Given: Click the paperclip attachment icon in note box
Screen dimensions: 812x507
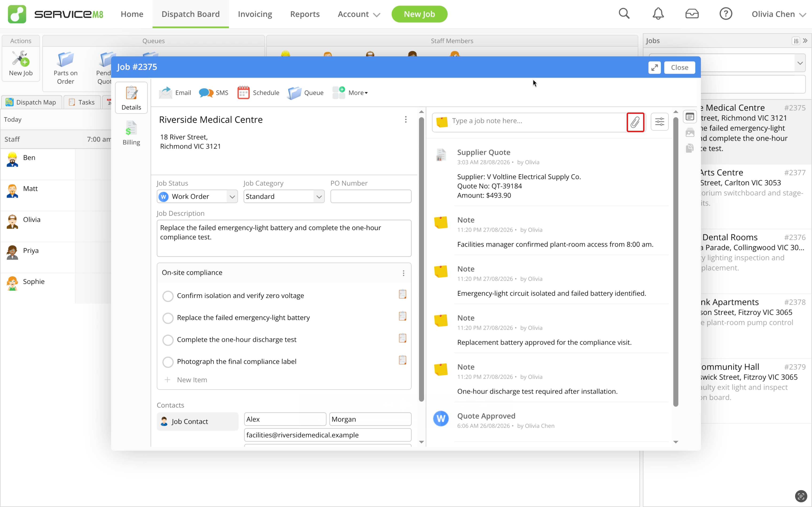Looking at the screenshot, I should pos(635,122).
